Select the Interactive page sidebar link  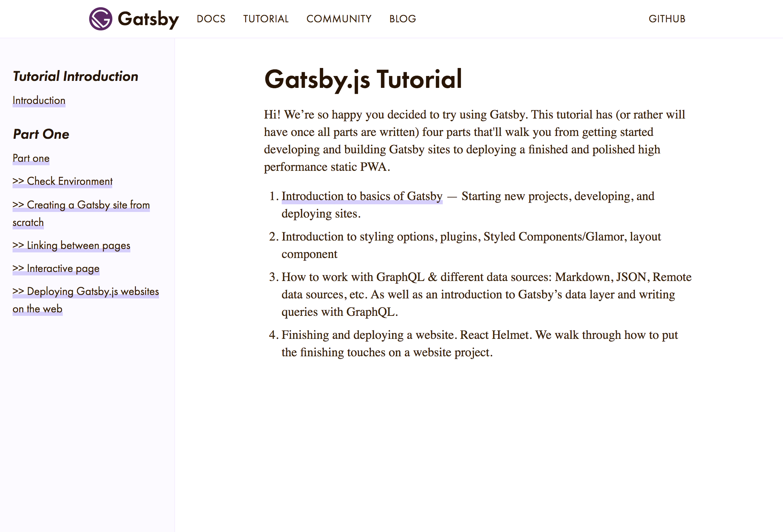(56, 268)
